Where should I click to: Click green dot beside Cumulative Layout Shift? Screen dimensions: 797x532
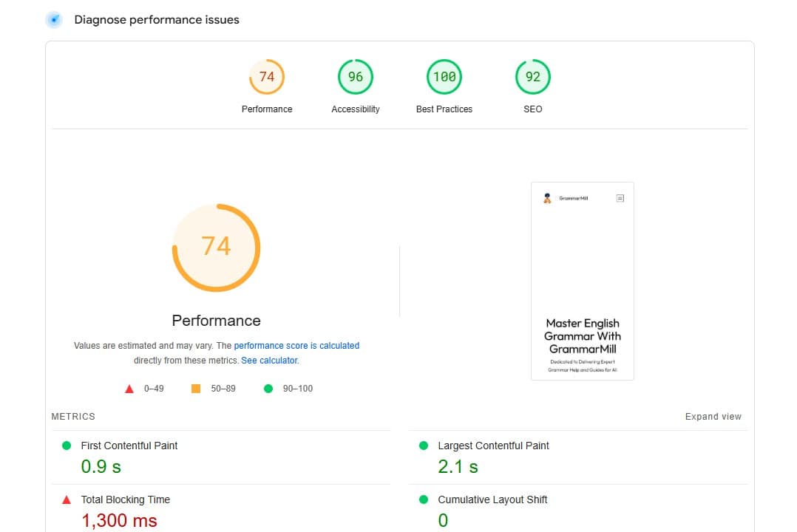(424, 499)
